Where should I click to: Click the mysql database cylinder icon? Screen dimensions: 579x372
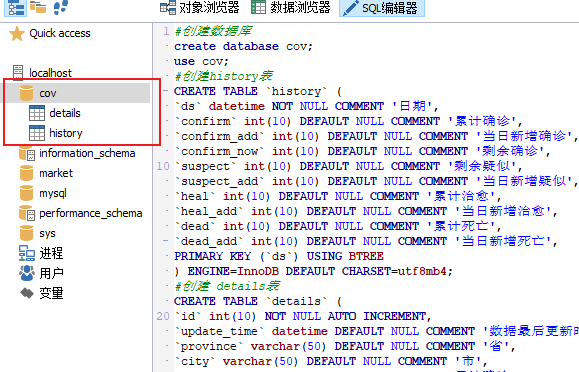click(x=26, y=193)
